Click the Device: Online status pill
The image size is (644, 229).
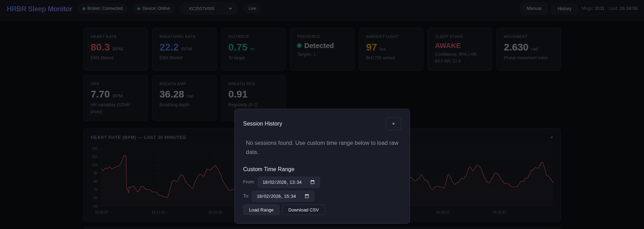tap(154, 8)
